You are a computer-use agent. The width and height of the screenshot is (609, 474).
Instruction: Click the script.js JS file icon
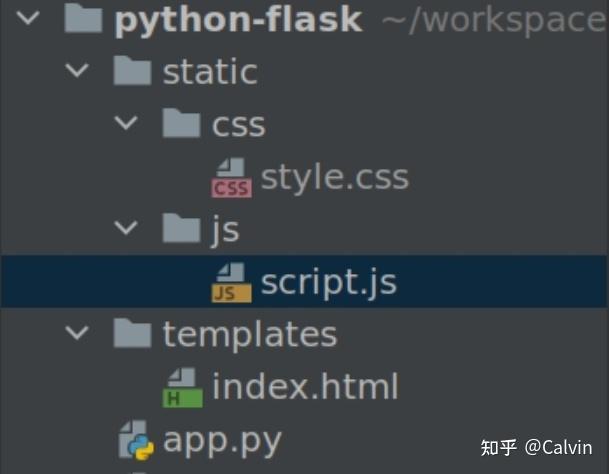(232, 282)
